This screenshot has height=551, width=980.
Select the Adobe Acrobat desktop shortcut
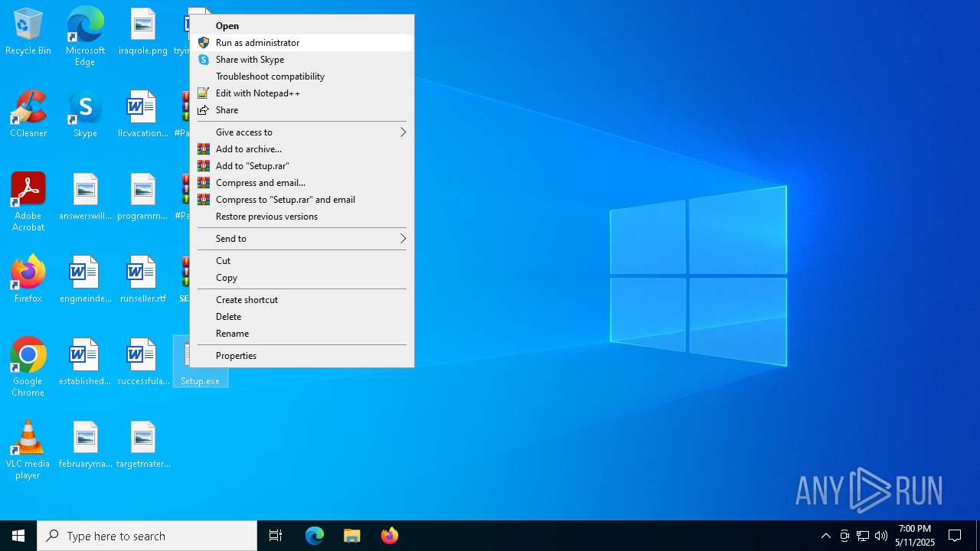(28, 202)
